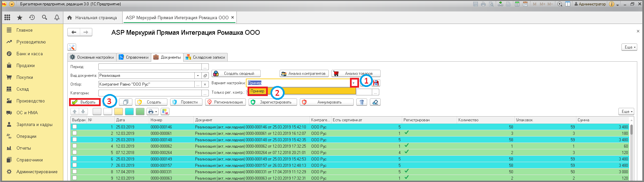Open calendar icon in title bar
Screen dimensions: 644x182
(x=525, y=4)
